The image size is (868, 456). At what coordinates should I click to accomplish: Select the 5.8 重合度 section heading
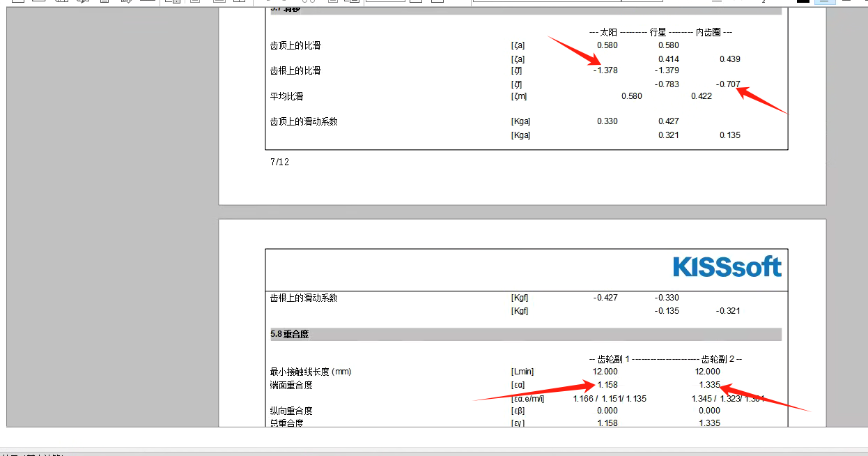point(290,335)
